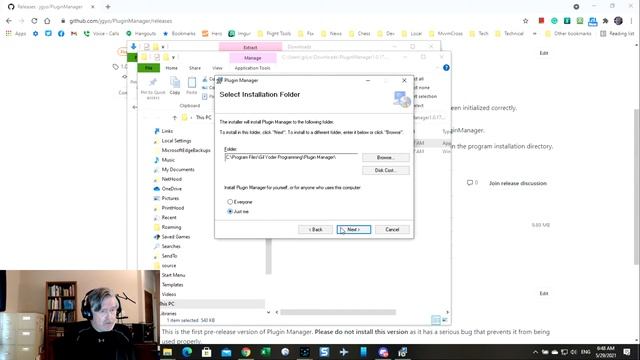Go back in Chrome browser
The height and width of the screenshot is (360, 640).
point(9,21)
